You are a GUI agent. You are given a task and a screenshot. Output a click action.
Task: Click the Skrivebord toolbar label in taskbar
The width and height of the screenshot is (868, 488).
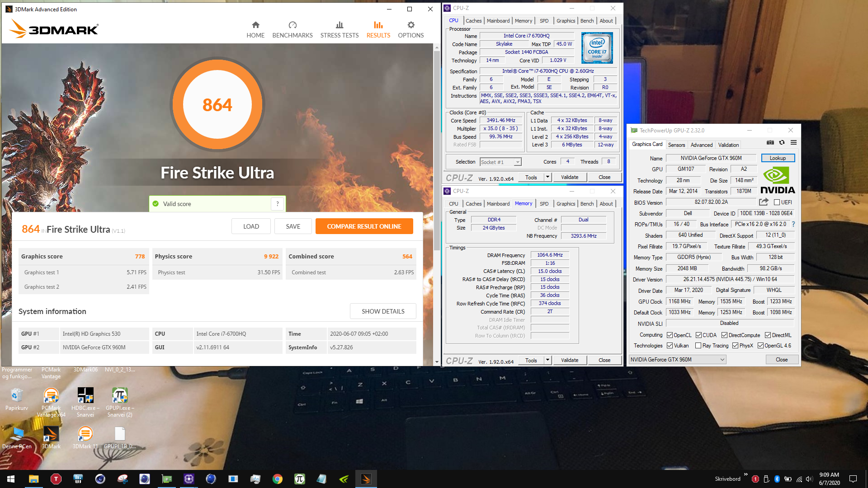point(727,479)
